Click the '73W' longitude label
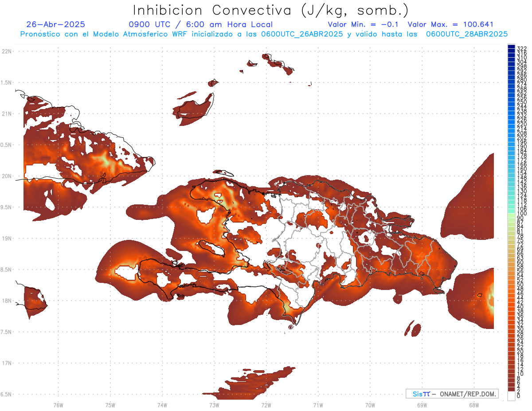532x411 pixels. pyautogui.click(x=214, y=405)
